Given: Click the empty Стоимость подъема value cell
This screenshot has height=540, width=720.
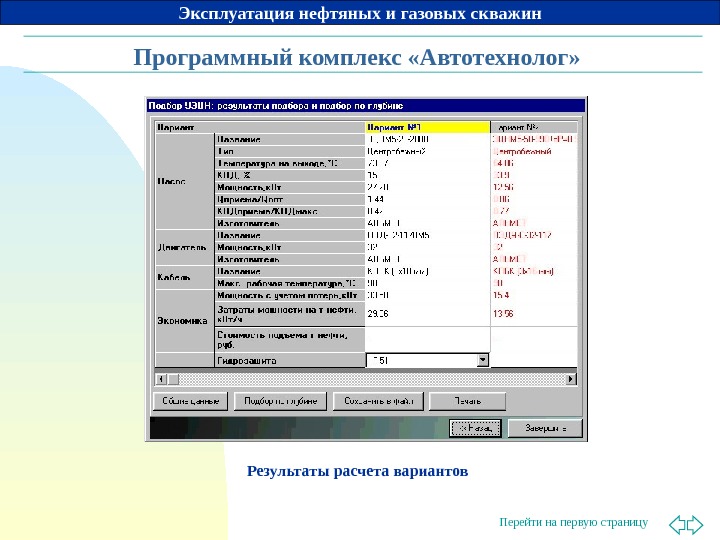Looking at the screenshot, I should pyautogui.click(x=428, y=340).
